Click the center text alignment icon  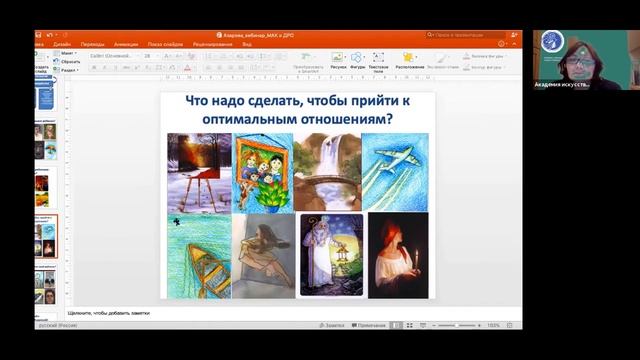[x=219, y=67]
